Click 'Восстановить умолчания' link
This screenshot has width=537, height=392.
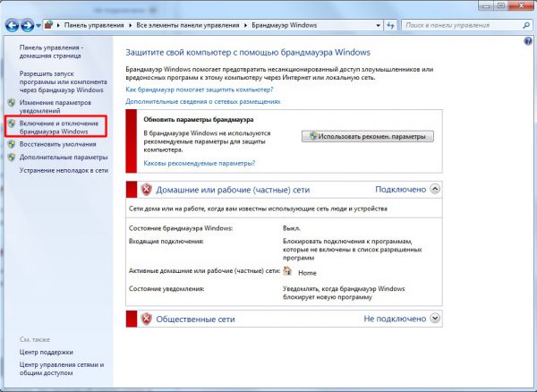tap(57, 144)
